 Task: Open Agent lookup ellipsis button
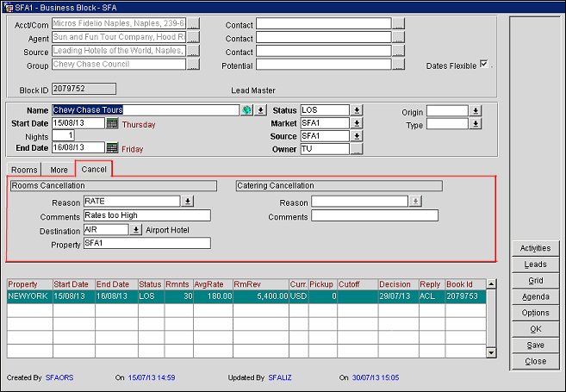tap(192, 38)
